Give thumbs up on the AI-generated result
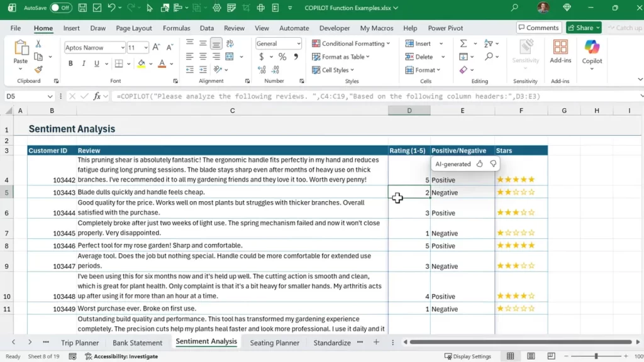The image size is (644, 362). coord(479,163)
